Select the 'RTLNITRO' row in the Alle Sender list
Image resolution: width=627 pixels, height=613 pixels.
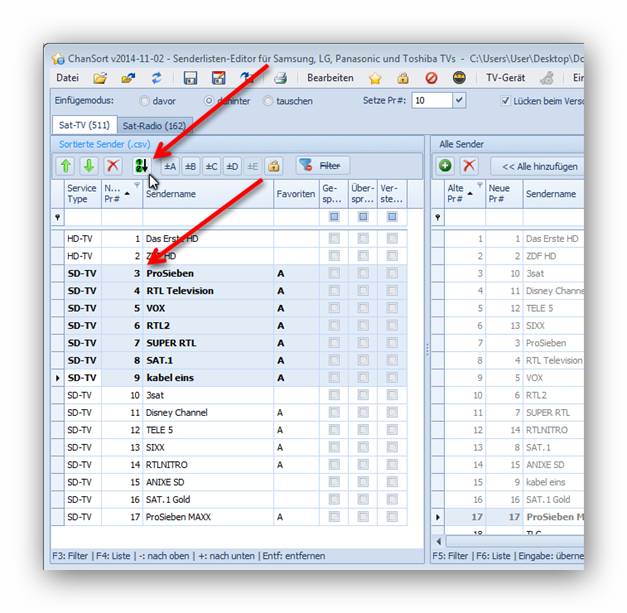pos(508,430)
